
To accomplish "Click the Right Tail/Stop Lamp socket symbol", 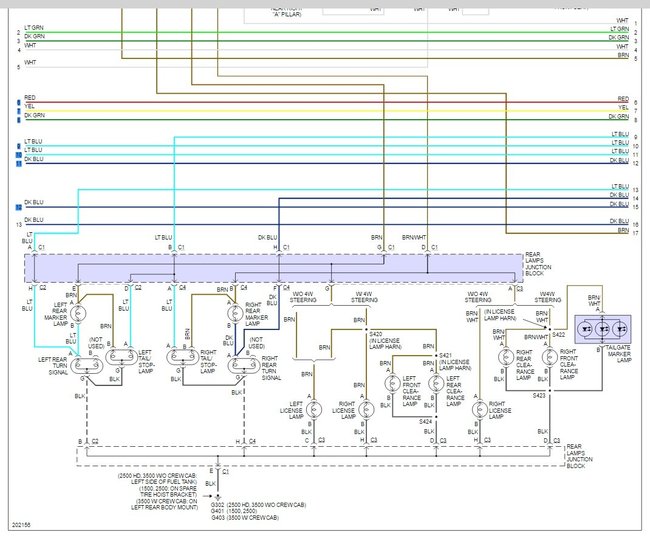I will tap(182, 357).
